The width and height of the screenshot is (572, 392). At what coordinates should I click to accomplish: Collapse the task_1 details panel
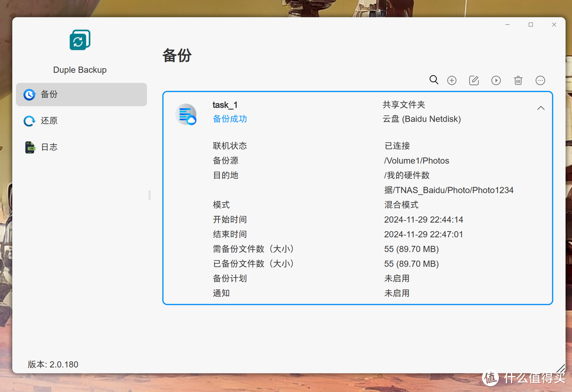coord(541,108)
